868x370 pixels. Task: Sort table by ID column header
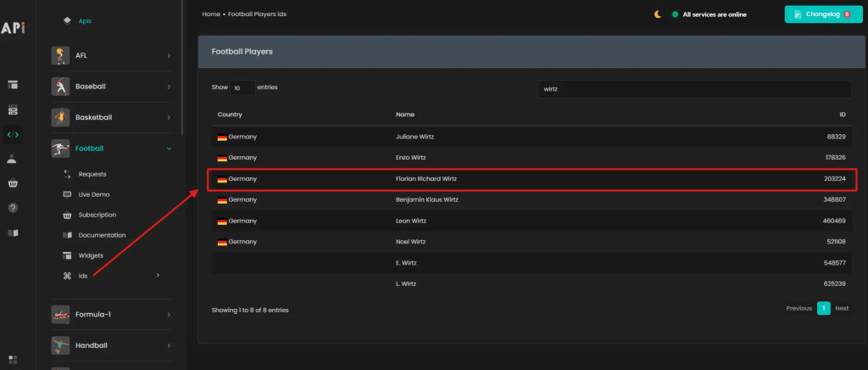point(843,115)
